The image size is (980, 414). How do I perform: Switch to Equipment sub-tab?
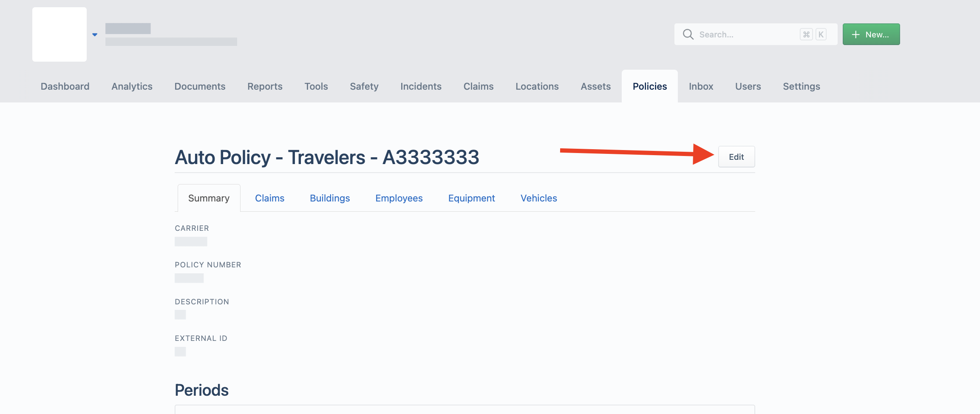coord(472,198)
